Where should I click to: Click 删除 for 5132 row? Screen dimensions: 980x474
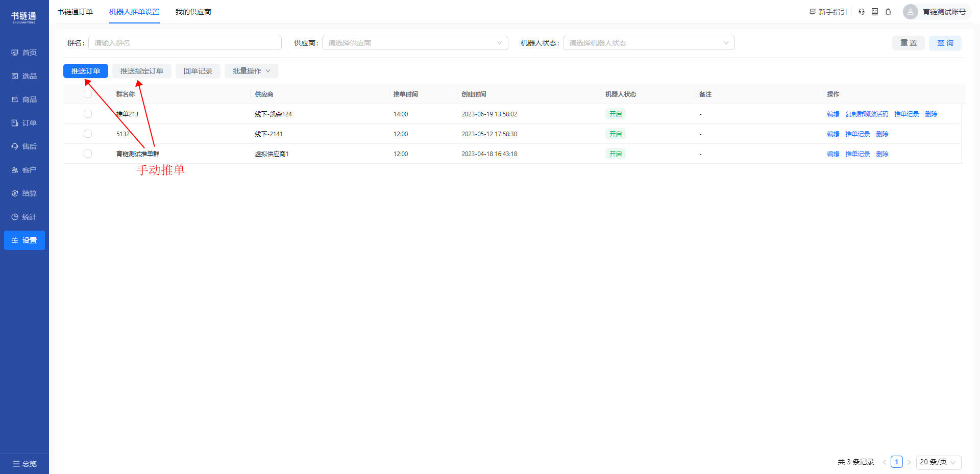coord(882,134)
